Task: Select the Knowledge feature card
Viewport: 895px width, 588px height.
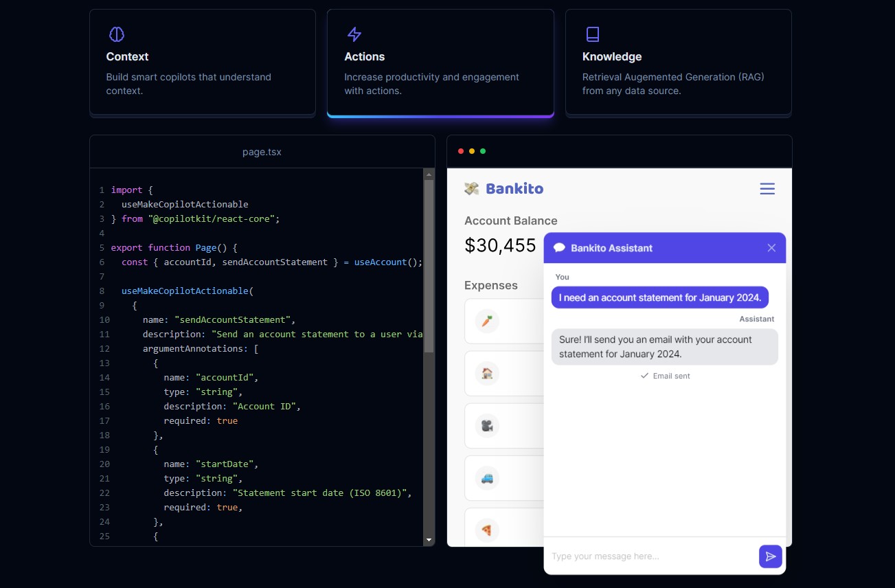Action: 679,62
